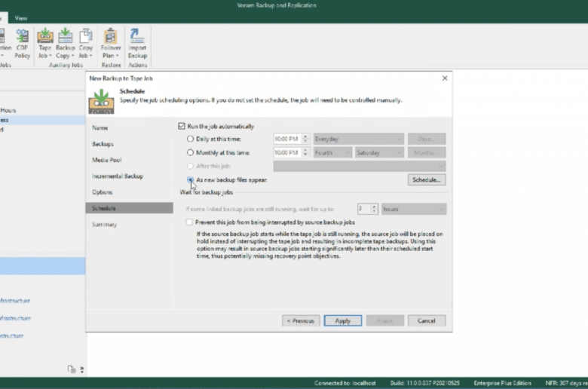Viewport: 588px width, 389px height.
Task: Open the Tape Job ribbon menu
Action: click(x=44, y=44)
